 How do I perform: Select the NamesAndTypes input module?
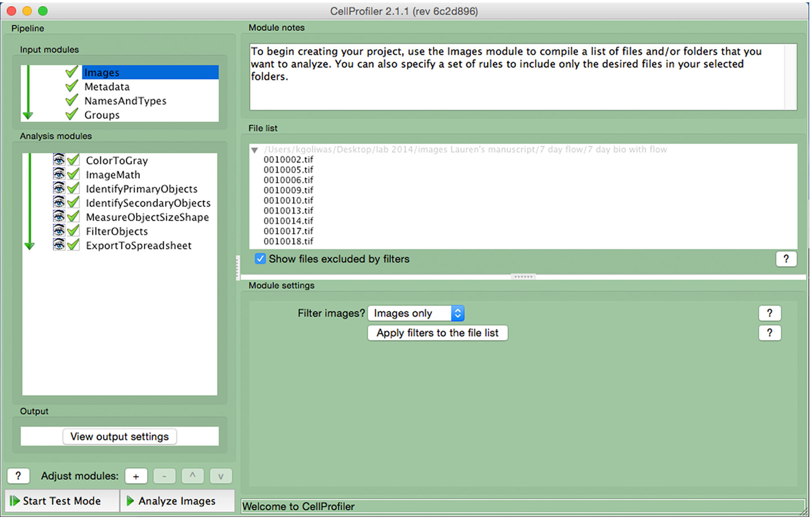[125, 101]
